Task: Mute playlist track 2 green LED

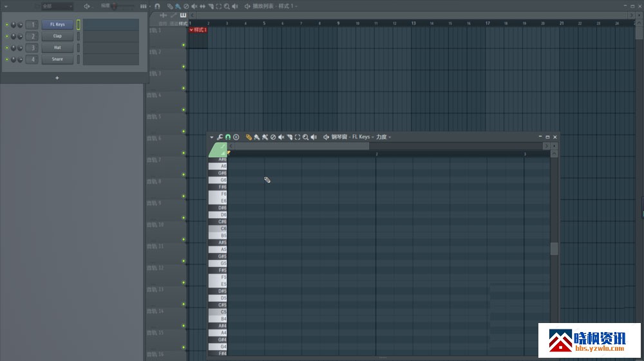Action: pyautogui.click(x=184, y=66)
